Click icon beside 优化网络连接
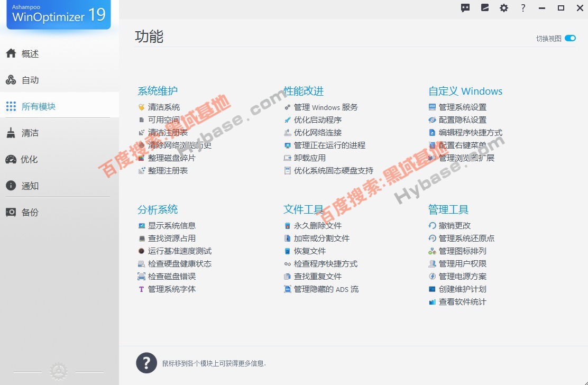 [x=287, y=133]
